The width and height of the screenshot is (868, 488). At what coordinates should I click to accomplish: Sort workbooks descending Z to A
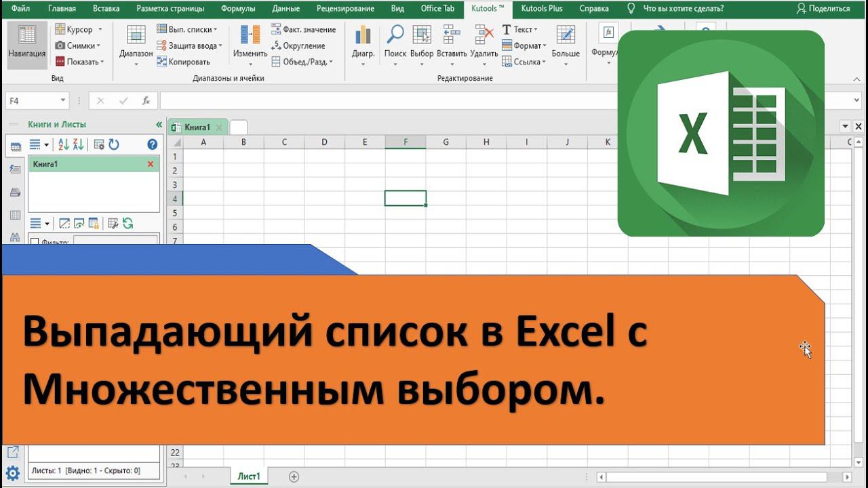pyautogui.click(x=78, y=144)
